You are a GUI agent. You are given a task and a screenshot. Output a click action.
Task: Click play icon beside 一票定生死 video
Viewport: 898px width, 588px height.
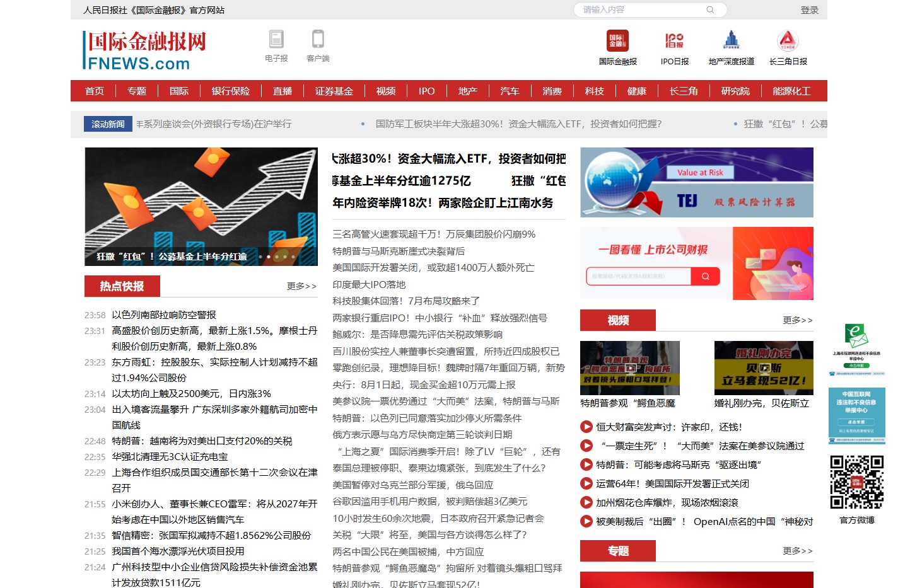[x=586, y=446]
